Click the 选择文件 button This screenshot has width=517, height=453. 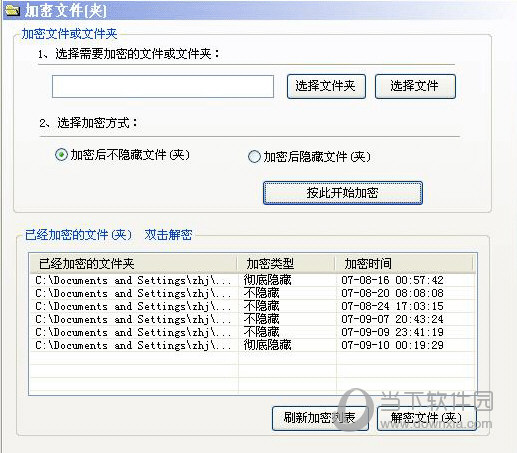point(415,86)
